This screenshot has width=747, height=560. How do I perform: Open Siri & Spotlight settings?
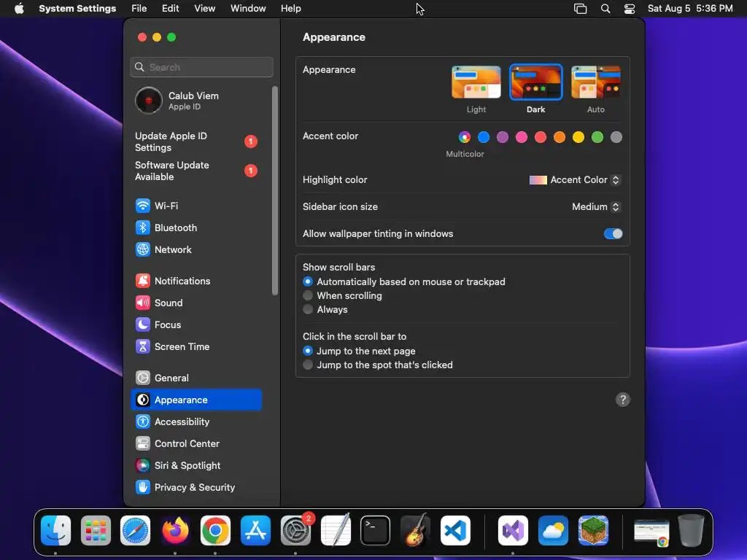pos(196,466)
